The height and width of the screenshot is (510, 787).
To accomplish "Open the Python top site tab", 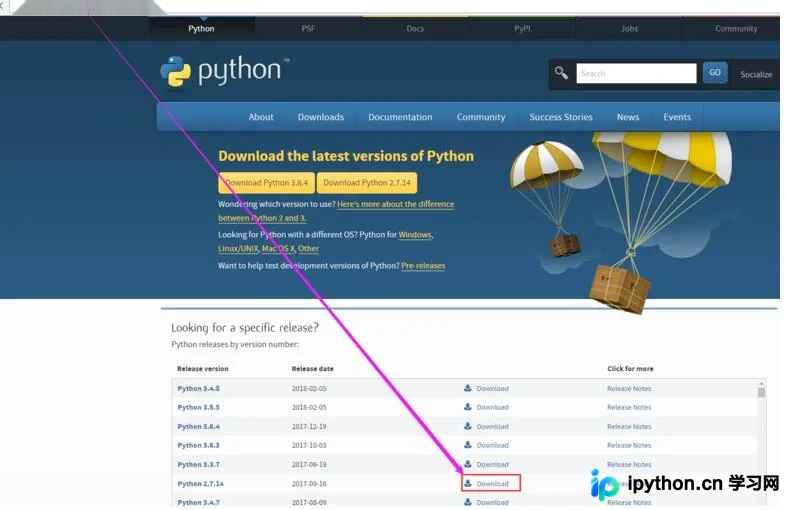I will pyautogui.click(x=201, y=29).
